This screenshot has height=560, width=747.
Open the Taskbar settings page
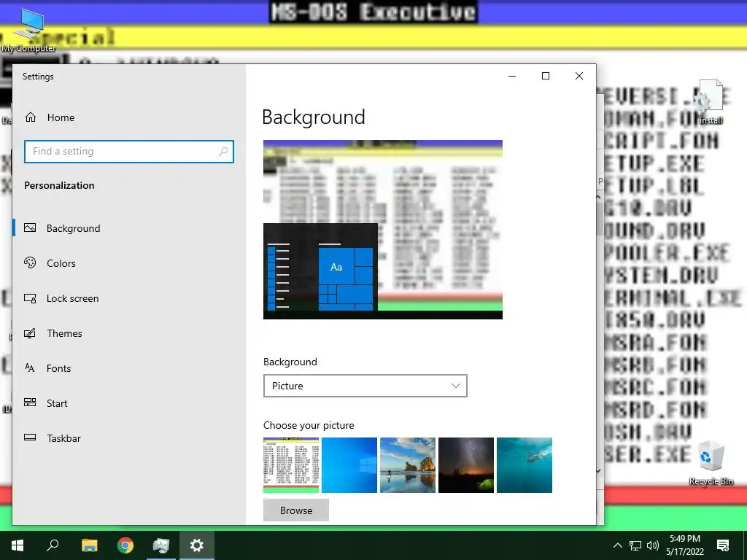pyautogui.click(x=64, y=438)
